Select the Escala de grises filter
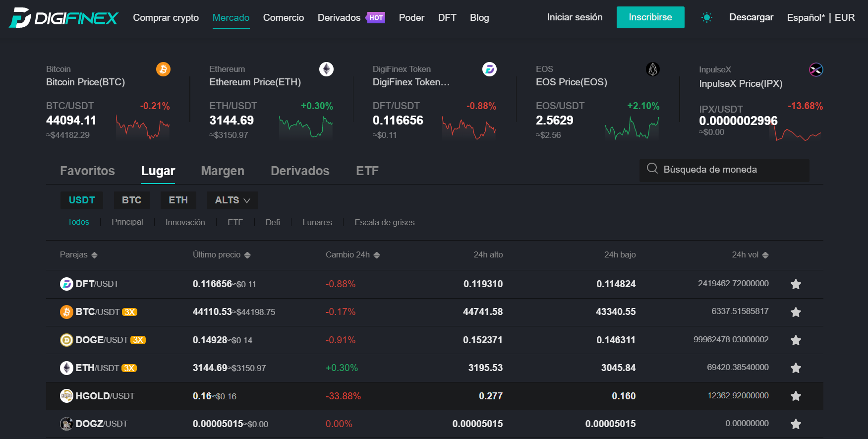This screenshot has width=868, height=439. (385, 222)
